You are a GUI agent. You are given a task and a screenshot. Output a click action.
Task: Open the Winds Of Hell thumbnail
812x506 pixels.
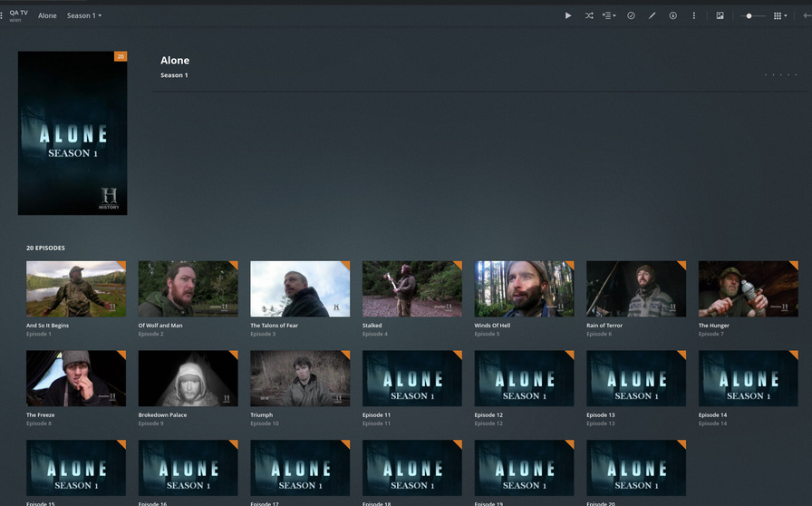tap(524, 288)
